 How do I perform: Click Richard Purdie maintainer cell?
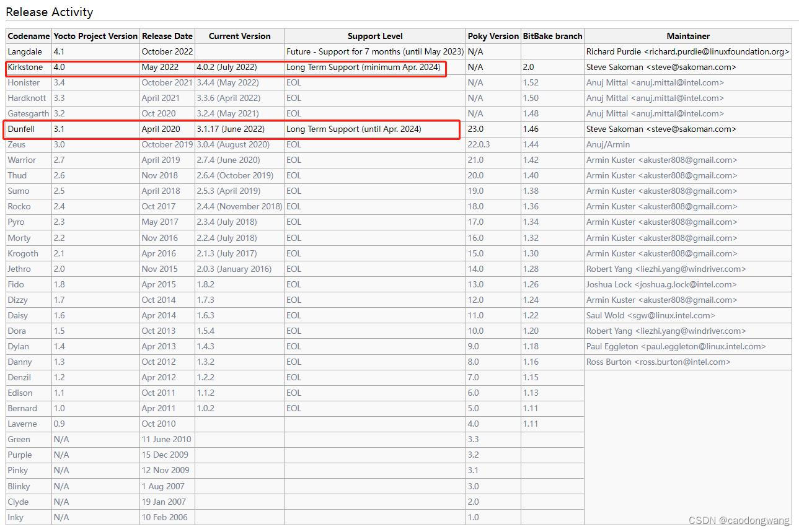click(x=688, y=51)
